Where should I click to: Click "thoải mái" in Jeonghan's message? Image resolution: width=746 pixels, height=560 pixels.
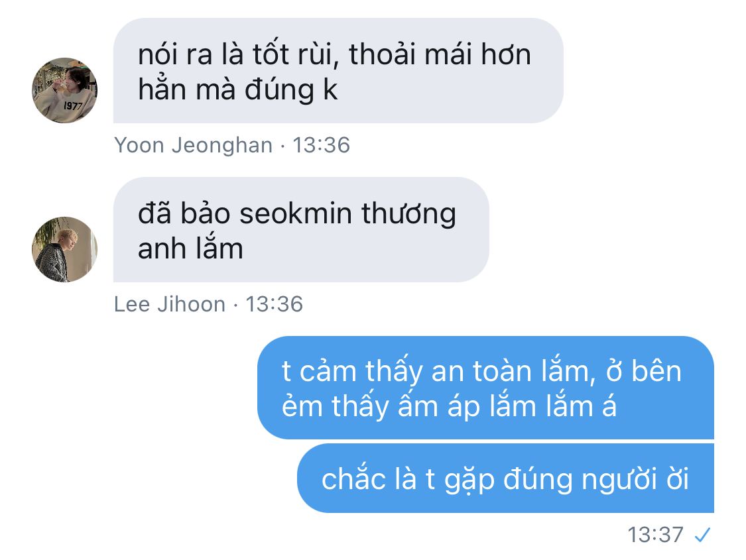pos(410,54)
